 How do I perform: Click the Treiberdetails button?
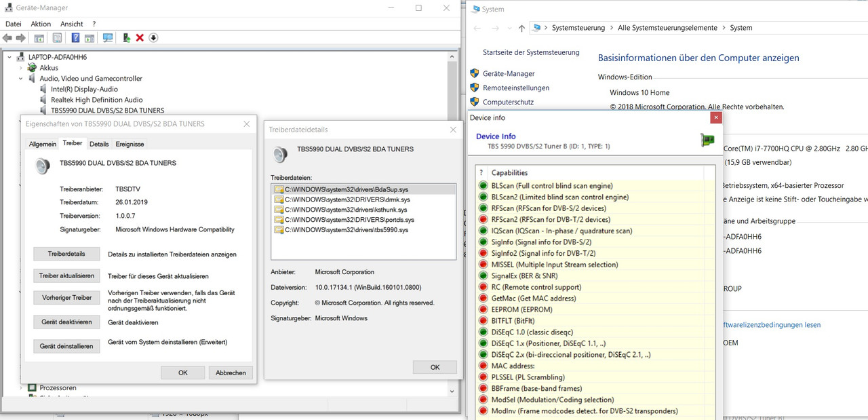[66, 254]
